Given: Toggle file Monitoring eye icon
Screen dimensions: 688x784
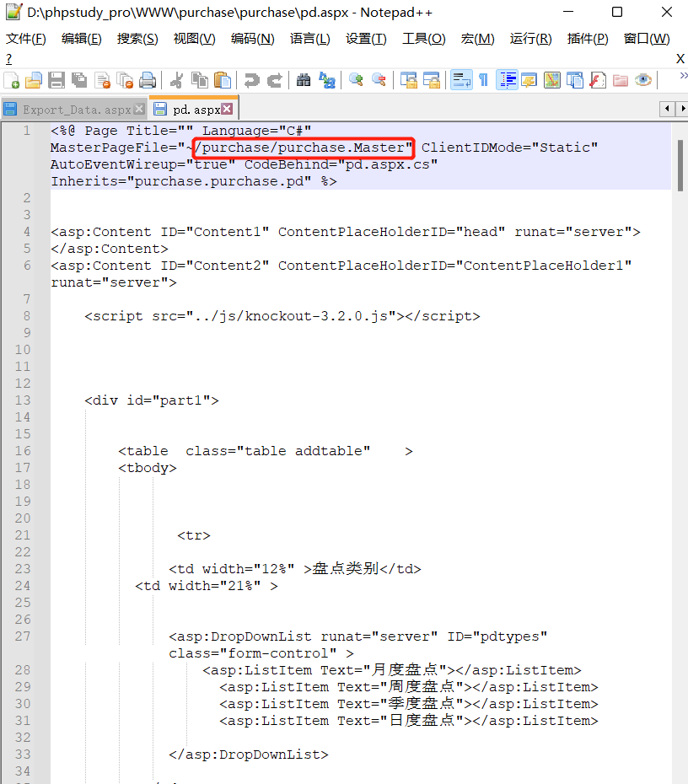Looking at the screenshot, I should (643, 80).
